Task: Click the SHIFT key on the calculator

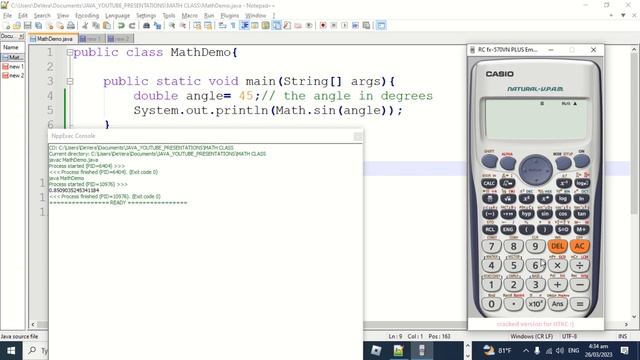Action: point(489,161)
